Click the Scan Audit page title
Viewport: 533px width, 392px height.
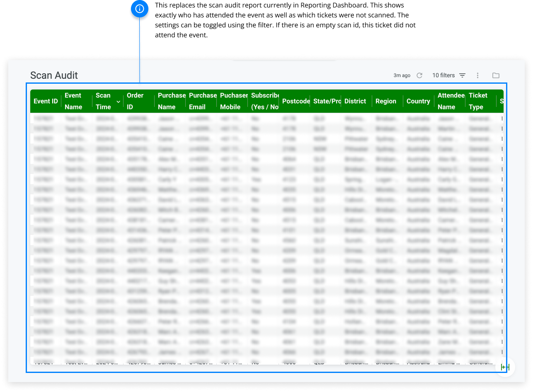(x=54, y=75)
